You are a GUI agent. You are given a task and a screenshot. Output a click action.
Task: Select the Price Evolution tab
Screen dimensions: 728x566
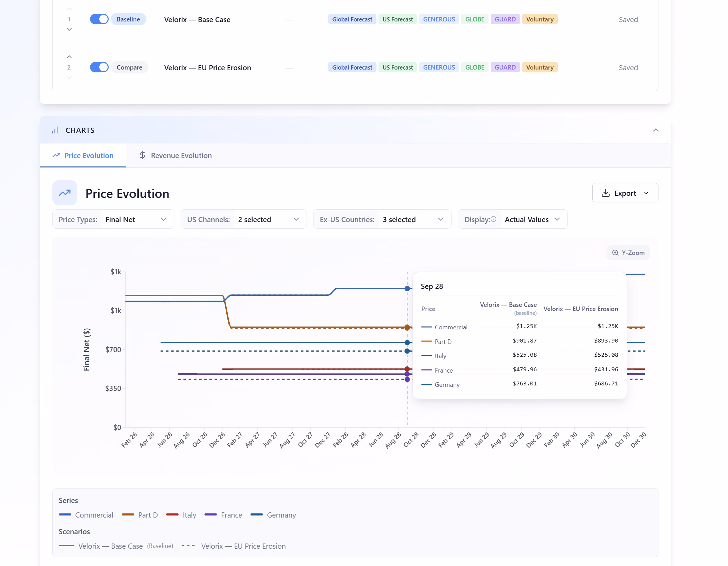83,155
